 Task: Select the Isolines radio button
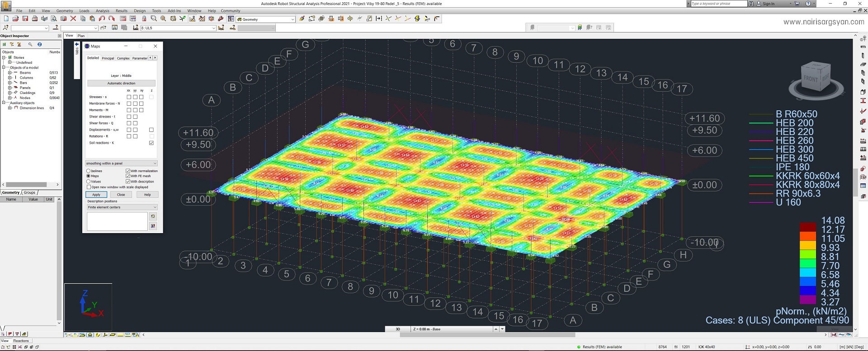(x=89, y=171)
